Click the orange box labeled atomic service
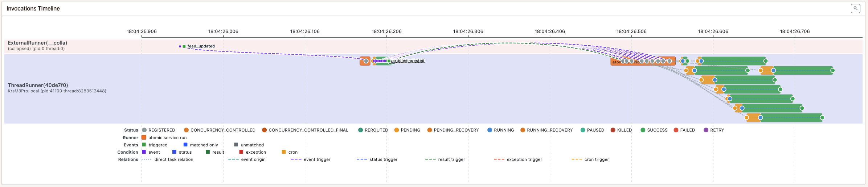Viewport: 868px width, 187px height. coord(643,61)
